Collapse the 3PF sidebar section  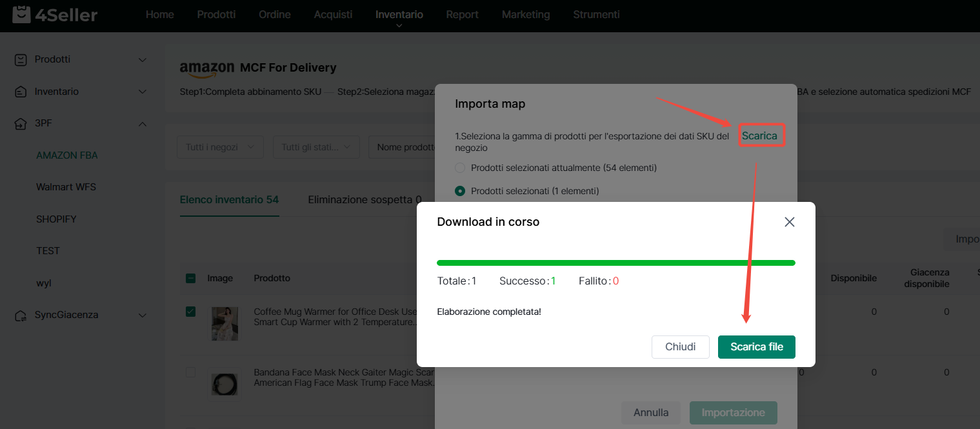coord(143,124)
